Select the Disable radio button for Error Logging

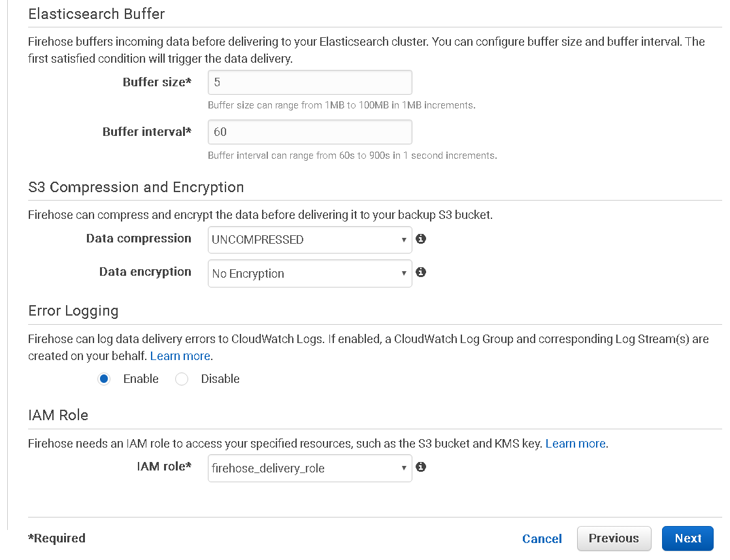(182, 379)
